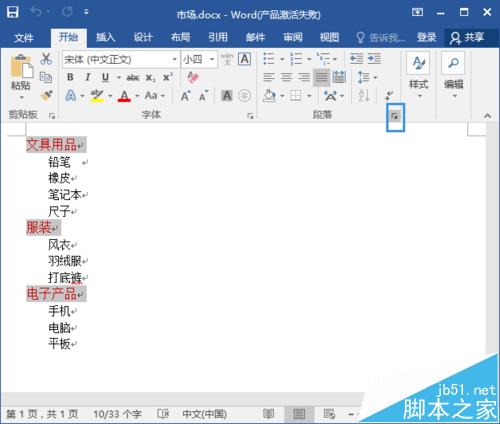Copy selection with the copy icon
Image resolution: width=500 pixels, height=424 pixels.
46,77
